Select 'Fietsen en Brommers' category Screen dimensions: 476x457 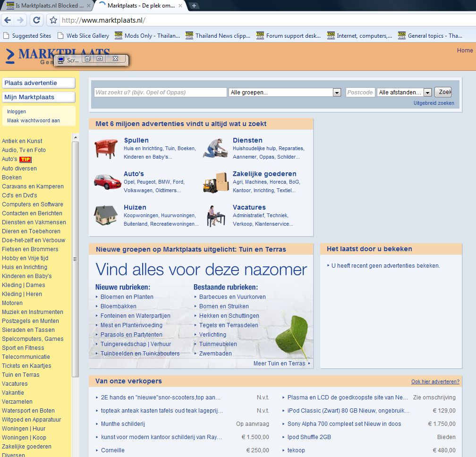[30, 249]
